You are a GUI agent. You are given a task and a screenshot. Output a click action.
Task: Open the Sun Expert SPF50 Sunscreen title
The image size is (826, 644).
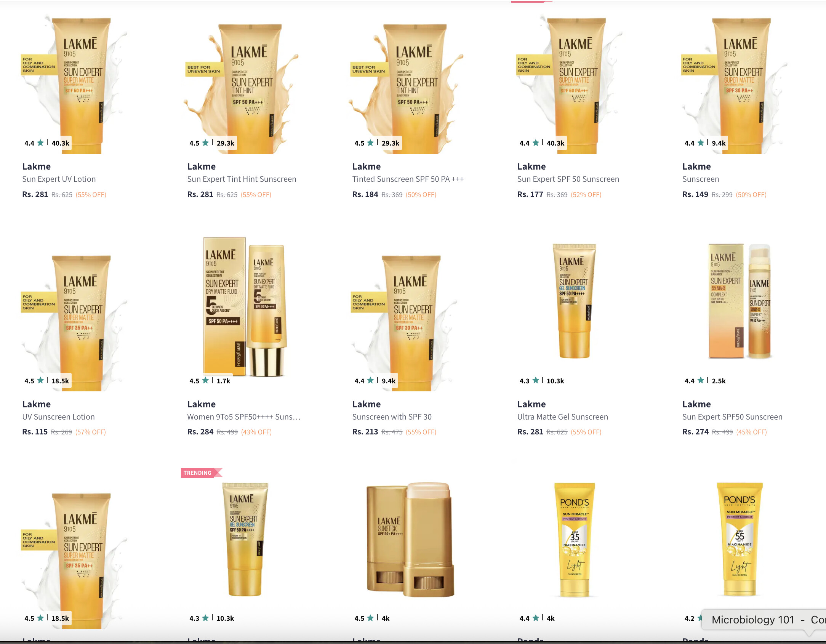pyautogui.click(x=732, y=417)
